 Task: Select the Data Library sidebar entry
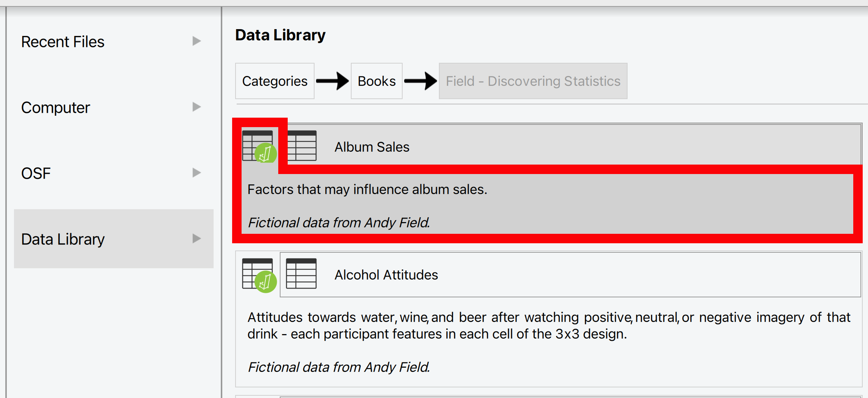point(63,239)
